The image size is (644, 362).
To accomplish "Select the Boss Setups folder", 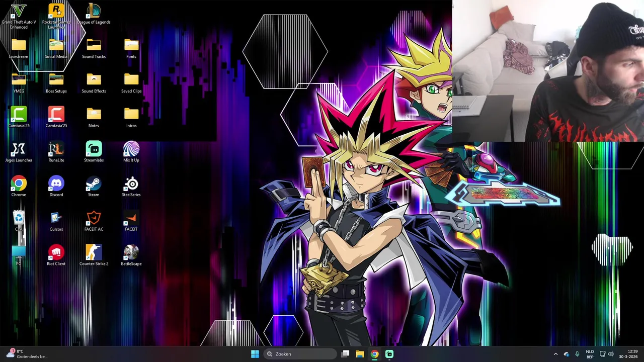I will (x=56, y=83).
